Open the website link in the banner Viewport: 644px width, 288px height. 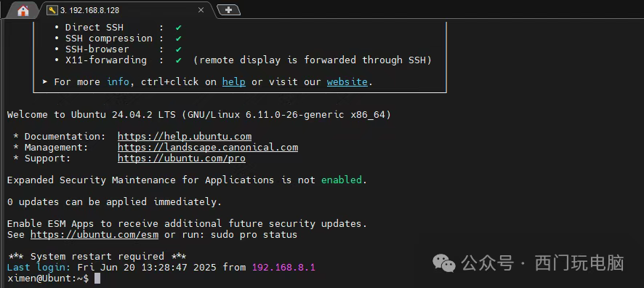click(347, 81)
